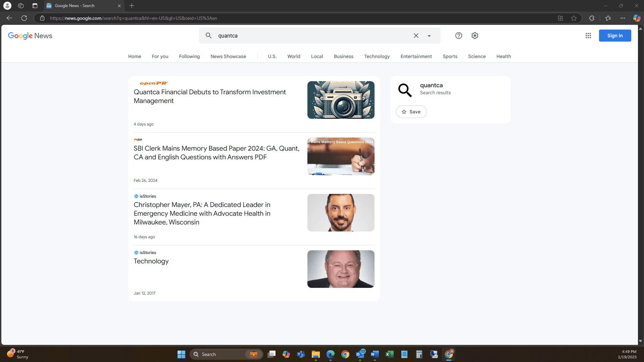644x362 pixels.
Task: Select the Entertainment section
Action: [x=416, y=56]
